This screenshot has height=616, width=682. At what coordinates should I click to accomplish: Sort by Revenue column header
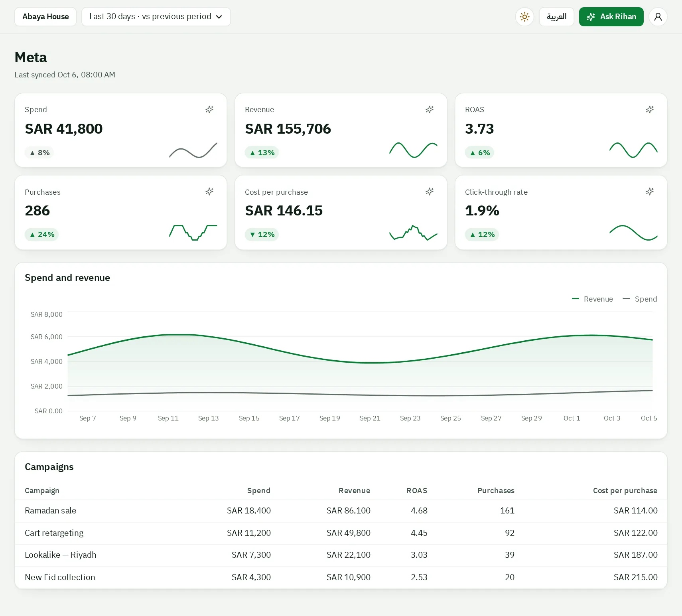[x=354, y=490]
